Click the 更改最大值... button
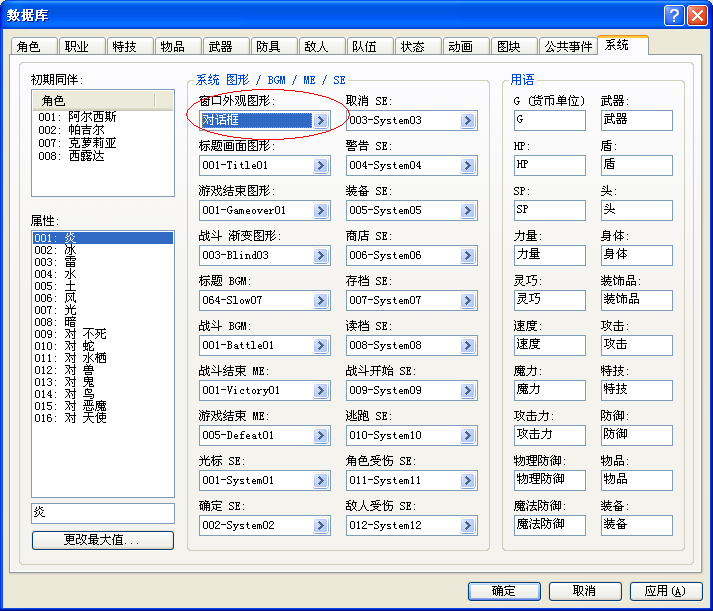Viewport: 713px width, 611px height. [x=103, y=540]
